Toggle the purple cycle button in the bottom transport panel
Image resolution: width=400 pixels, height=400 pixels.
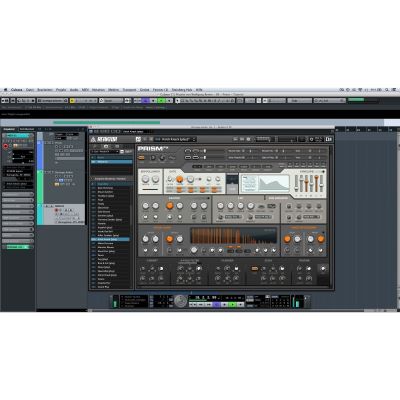click(216, 304)
